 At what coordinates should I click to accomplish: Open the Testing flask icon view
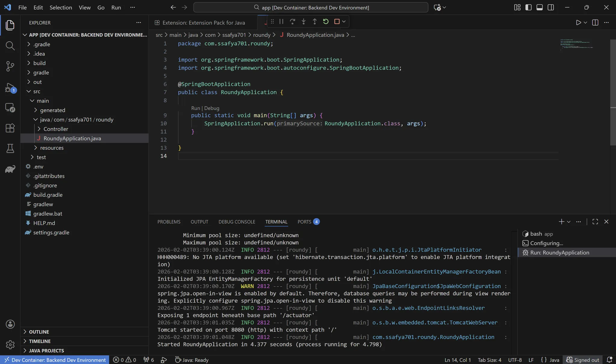pyautogui.click(x=10, y=148)
